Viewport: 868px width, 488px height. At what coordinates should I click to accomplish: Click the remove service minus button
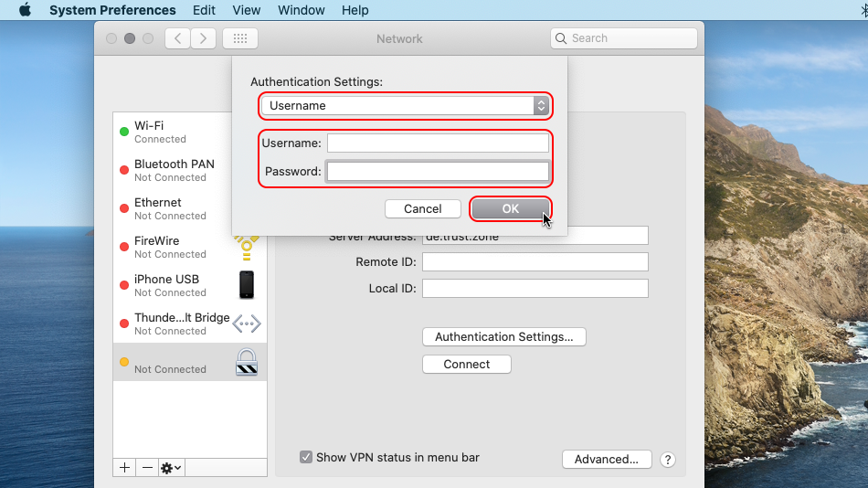point(147,467)
